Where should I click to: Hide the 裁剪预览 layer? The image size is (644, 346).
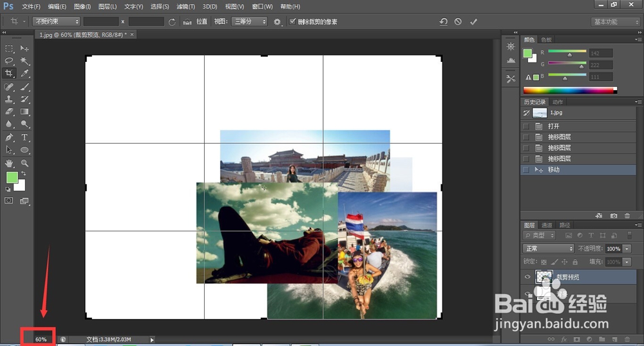(x=527, y=277)
